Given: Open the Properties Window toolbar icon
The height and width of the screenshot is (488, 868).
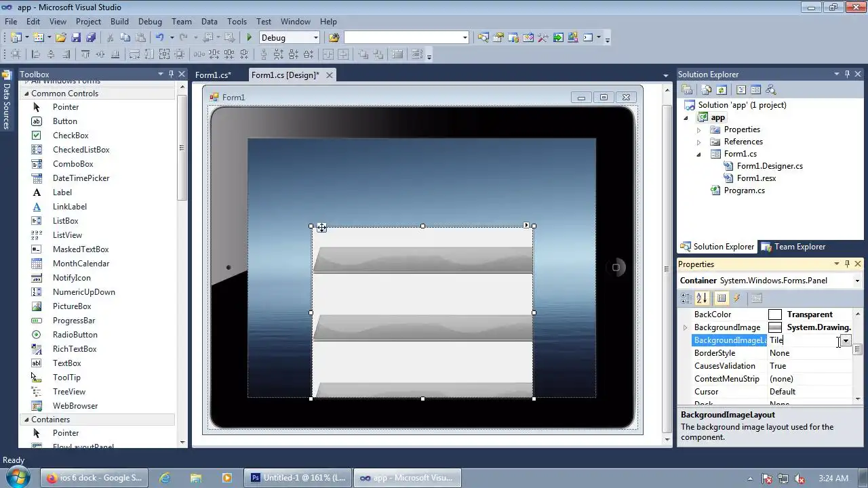Looking at the screenshot, I should (x=498, y=38).
